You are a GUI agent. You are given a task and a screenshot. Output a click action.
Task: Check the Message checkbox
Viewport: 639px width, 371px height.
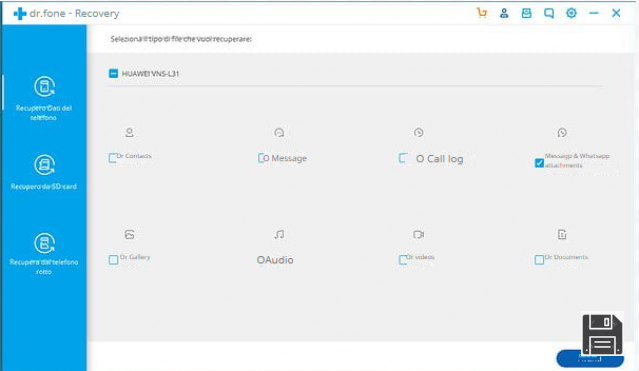261,158
